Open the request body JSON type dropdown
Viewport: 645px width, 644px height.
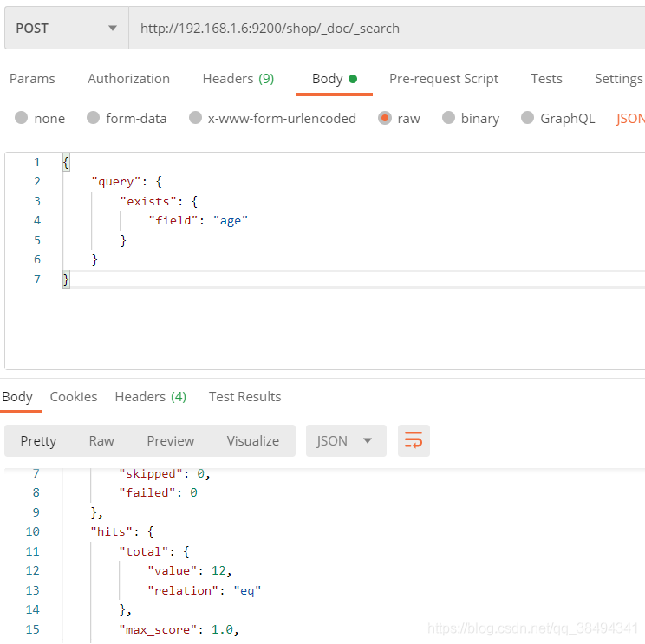tap(630, 118)
